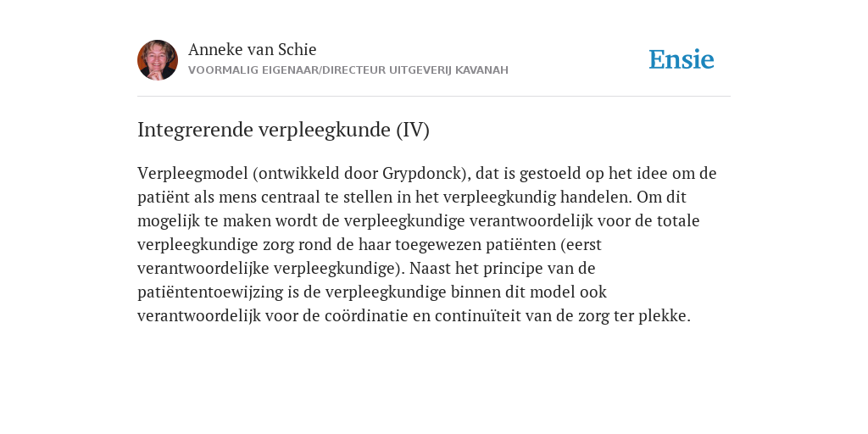868x434 pixels.
Task: Open the Ensie logo link
Action: 682,59
